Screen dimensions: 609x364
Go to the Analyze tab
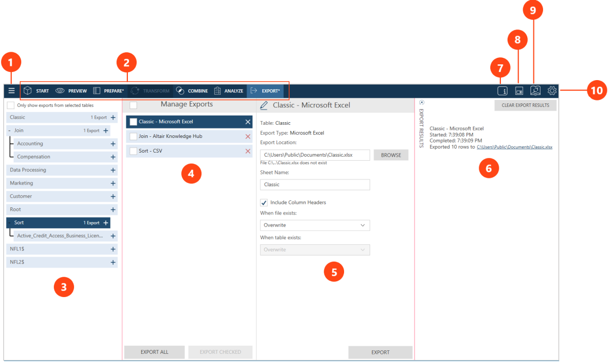pos(228,91)
